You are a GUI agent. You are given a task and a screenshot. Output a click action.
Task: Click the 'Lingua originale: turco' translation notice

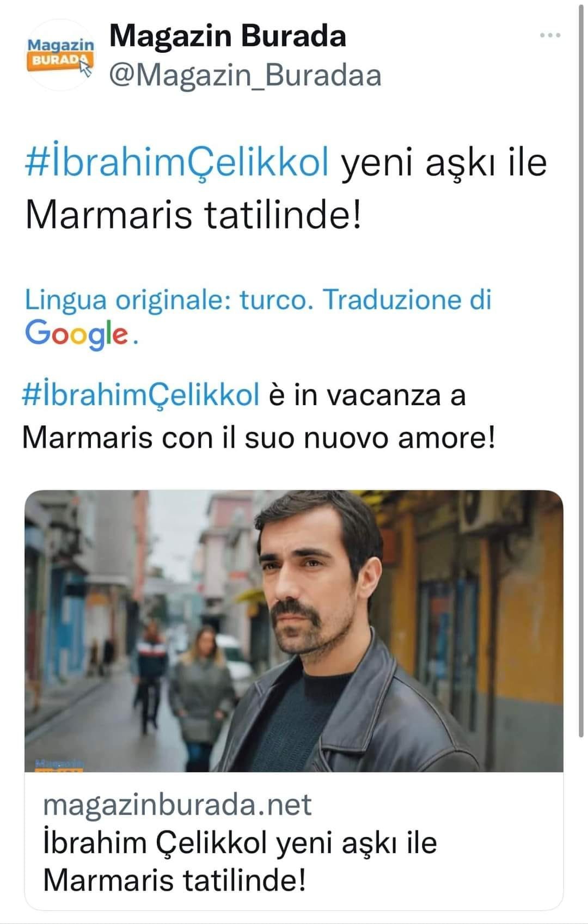(x=169, y=300)
